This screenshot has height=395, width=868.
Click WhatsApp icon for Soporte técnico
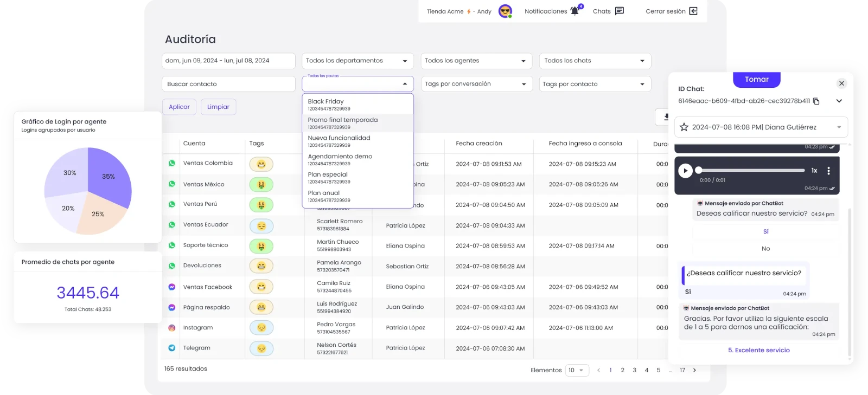[172, 245]
